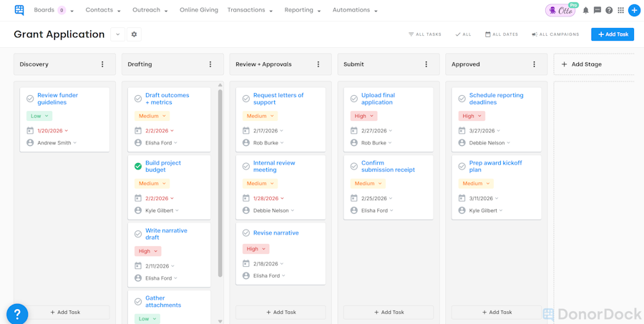Image resolution: width=644 pixels, height=324 pixels.
Task: Open High priority dropdown on Write narrative draft
Action: 148,251
